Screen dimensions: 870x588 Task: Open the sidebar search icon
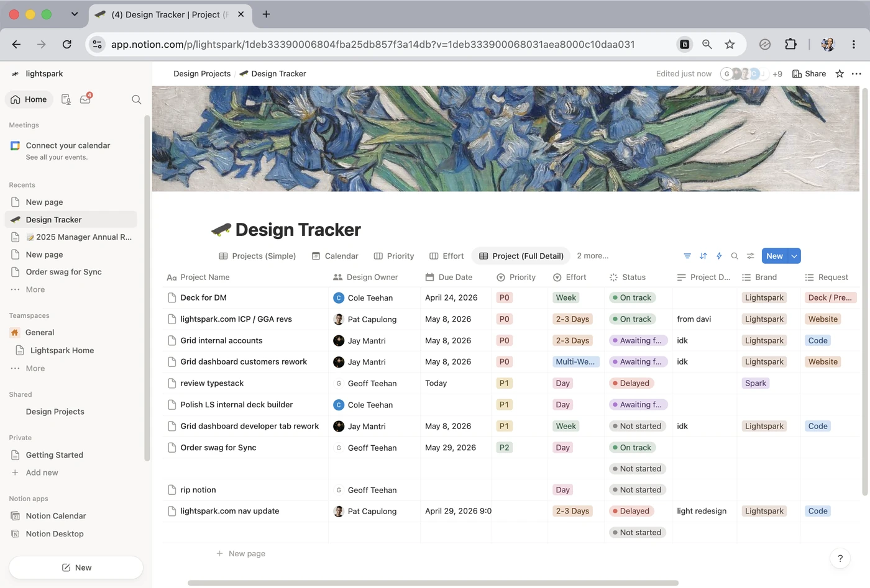137,99
